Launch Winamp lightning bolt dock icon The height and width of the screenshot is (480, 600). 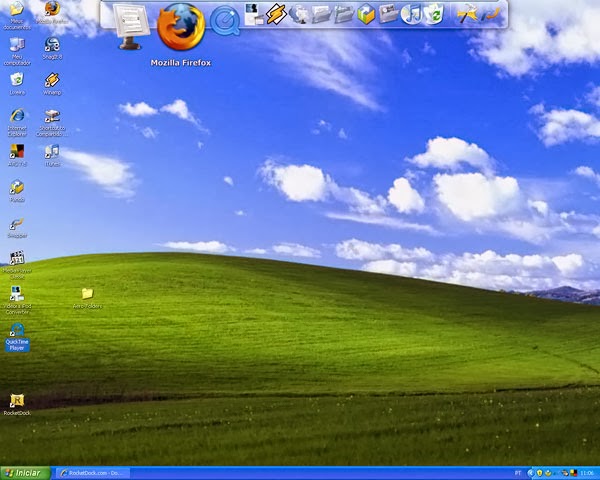(277, 14)
